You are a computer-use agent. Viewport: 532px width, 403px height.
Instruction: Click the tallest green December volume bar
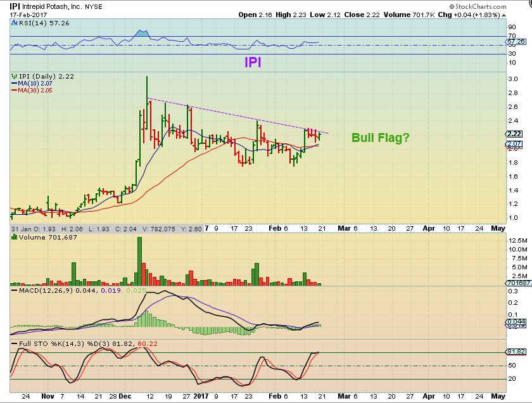(139, 264)
